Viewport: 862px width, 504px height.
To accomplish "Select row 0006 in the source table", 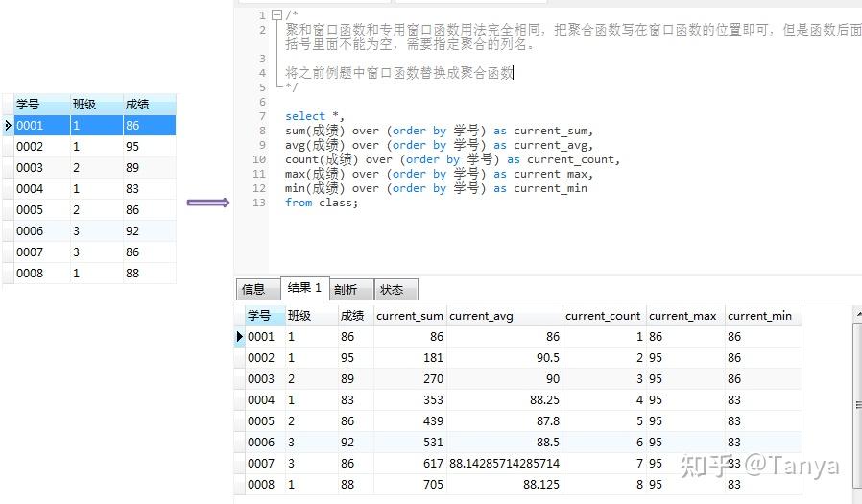I will point(89,230).
